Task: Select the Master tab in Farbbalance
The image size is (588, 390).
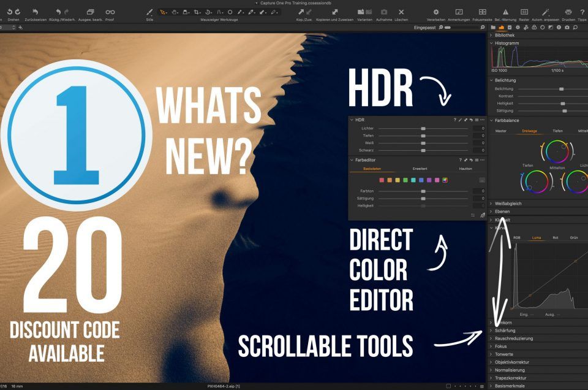Action: tap(500, 131)
